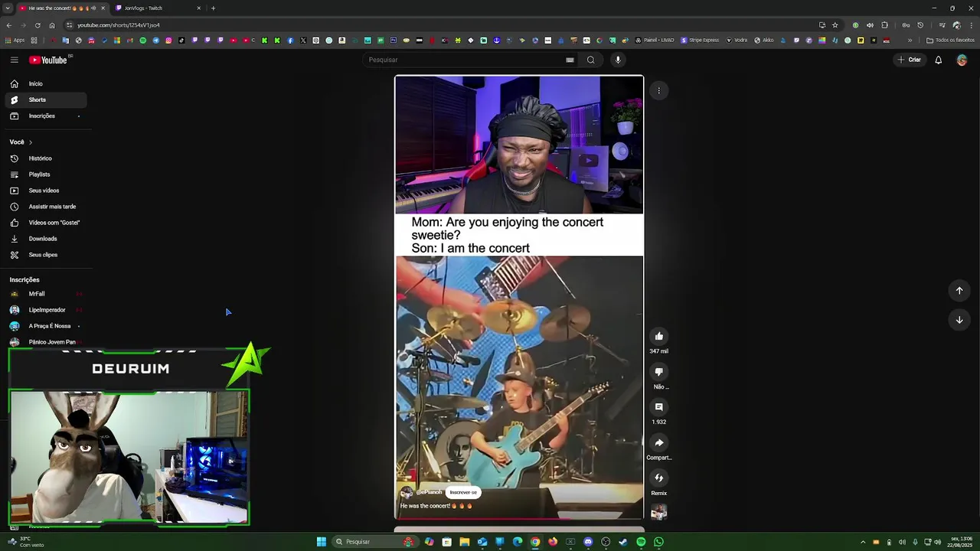Click the search magnifier button
The height and width of the screenshot is (551, 980).
click(590, 60)
